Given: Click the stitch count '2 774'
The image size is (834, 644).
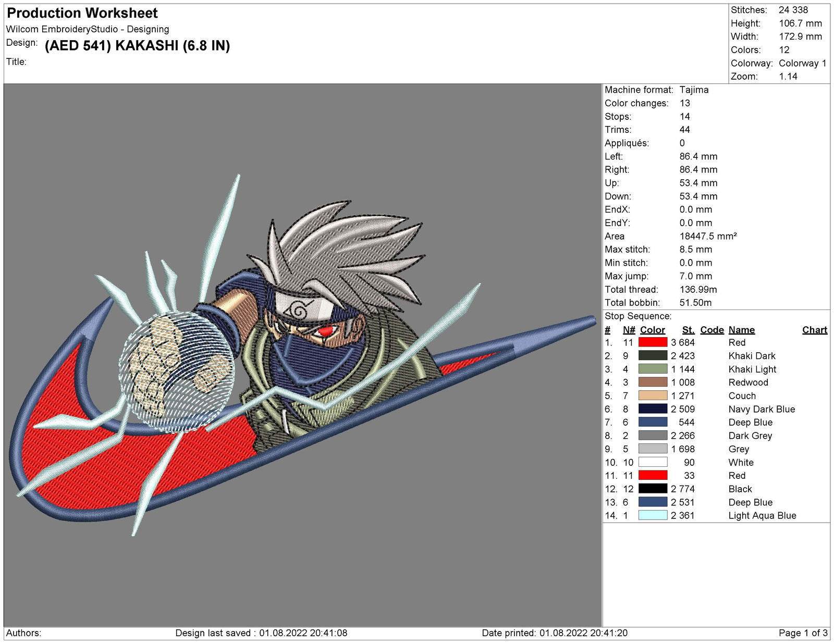Looking at the screenshot, I should tap(683, 489).
